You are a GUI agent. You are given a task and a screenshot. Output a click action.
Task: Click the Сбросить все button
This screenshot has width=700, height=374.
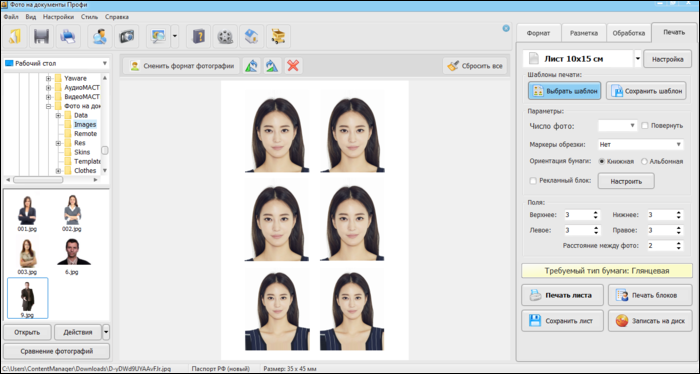pyautogui.click(x=475, y=66)
